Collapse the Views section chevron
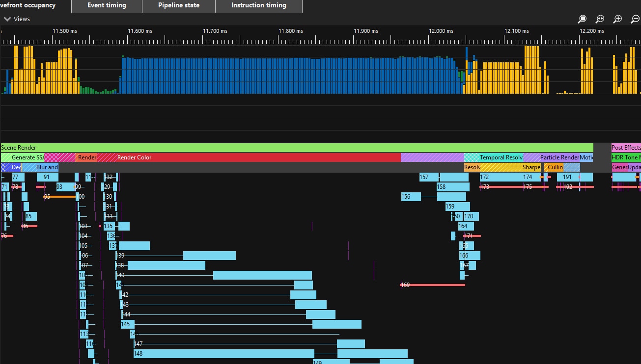The height and width of the screenshot is (364, 641). click(x=7, y=19)
